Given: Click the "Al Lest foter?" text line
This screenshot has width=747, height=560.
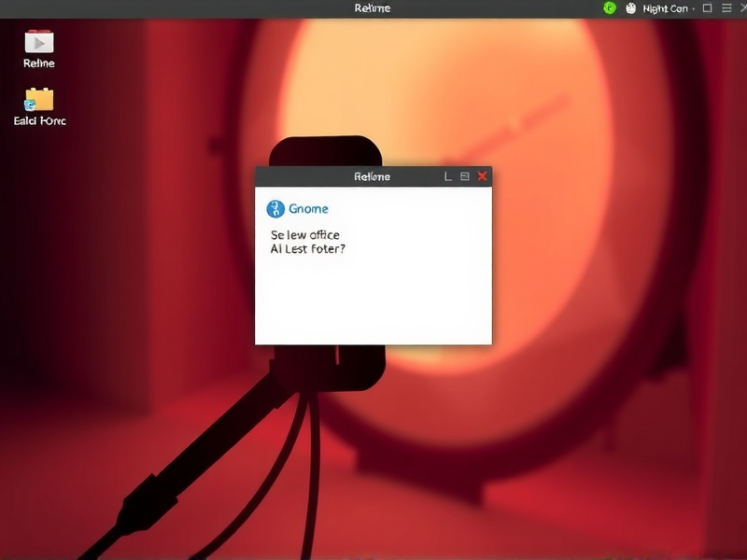Looking at the screenshot, I should coord(307,249).
